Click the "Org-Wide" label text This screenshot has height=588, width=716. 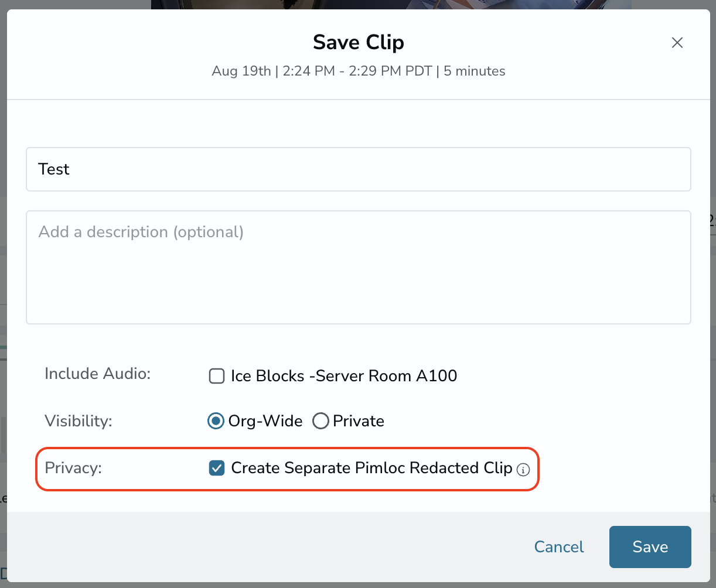265,421
